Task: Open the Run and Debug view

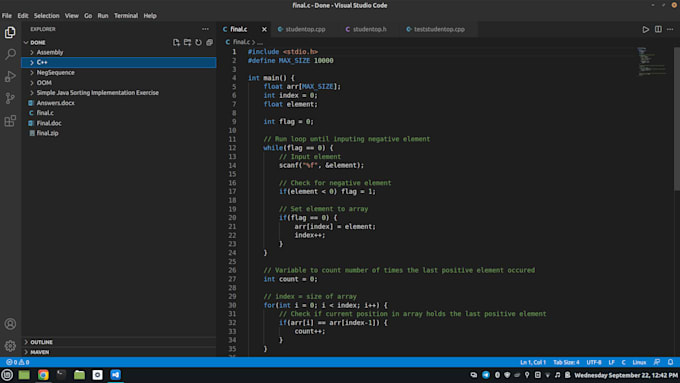Action: (10, 76)
